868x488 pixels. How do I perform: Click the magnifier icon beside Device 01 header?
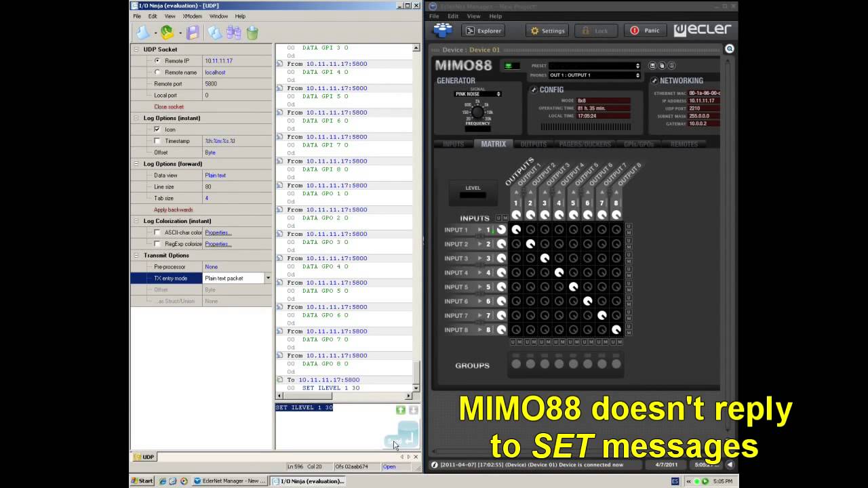(730, 49)
